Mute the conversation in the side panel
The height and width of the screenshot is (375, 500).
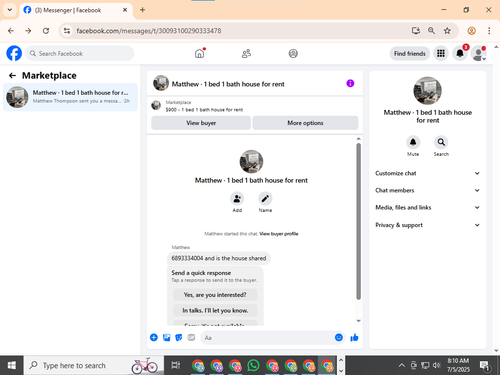[x=413, y=142]
